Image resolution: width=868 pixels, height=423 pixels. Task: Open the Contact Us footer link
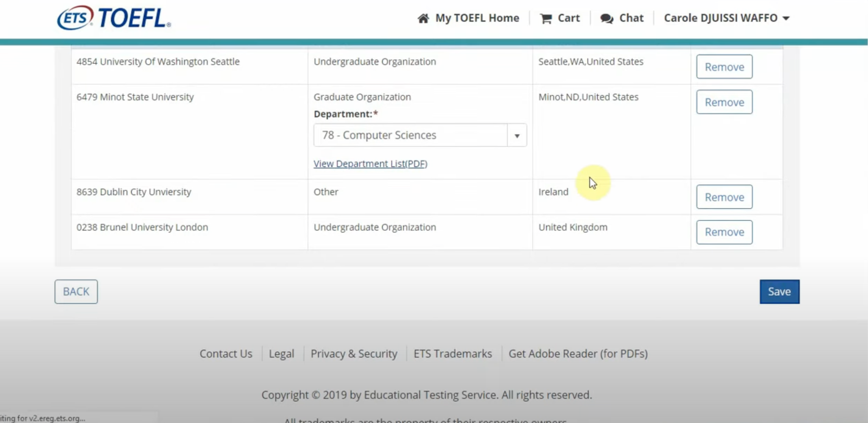click(225, 354)
